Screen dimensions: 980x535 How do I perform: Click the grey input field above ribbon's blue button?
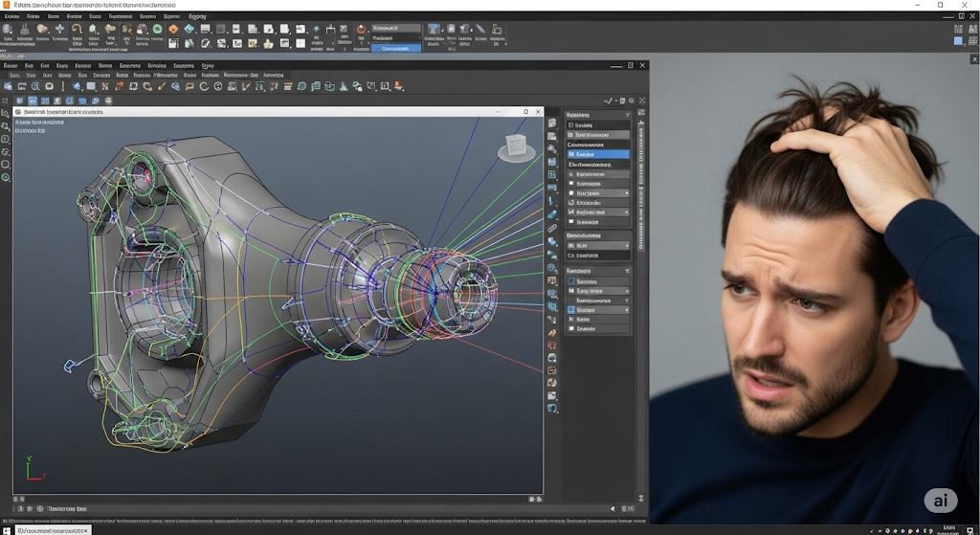pos(395,28)
